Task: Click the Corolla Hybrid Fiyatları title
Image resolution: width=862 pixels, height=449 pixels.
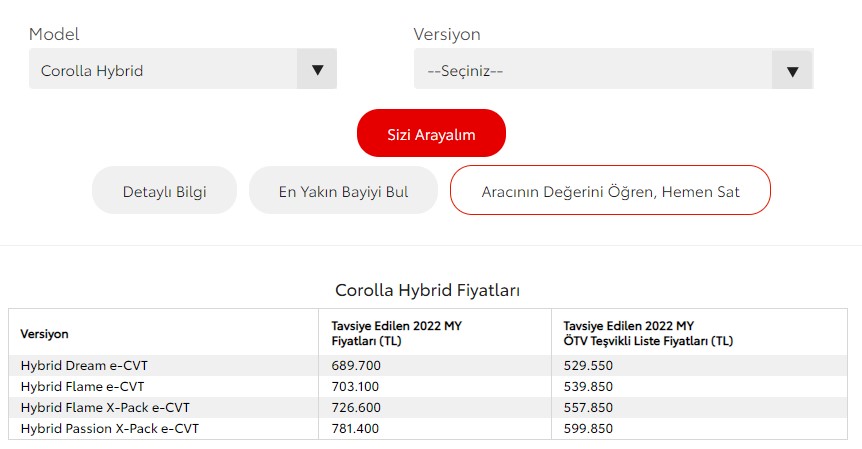Action: (x=428, y=290)
